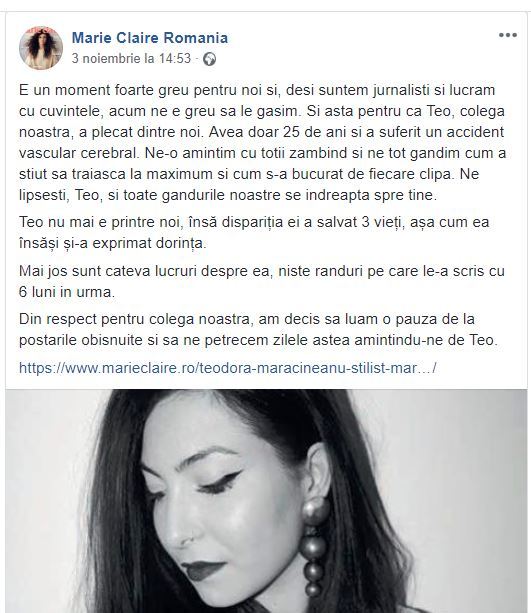
Task: Click the paragraph starting 'Mai jos sunt cateva'
Action: click(x=262, y=281)
